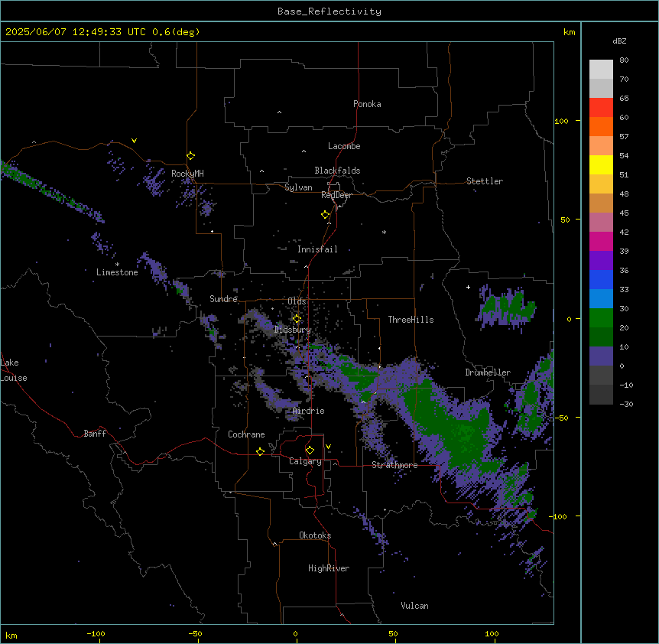Click the Strathmore town label
The image size is (659, 644).
click(x=394, y=465)
